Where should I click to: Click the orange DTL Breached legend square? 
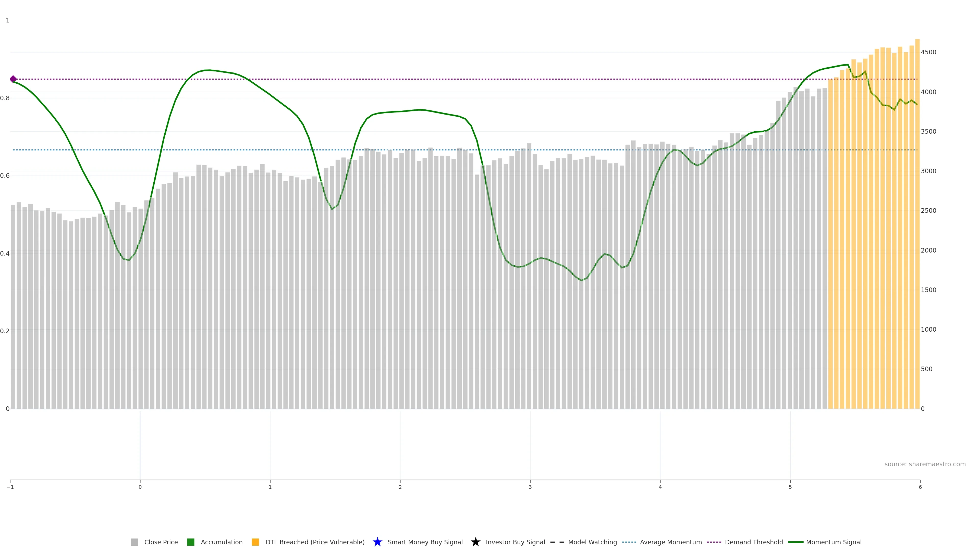click(x=255, y=542)
